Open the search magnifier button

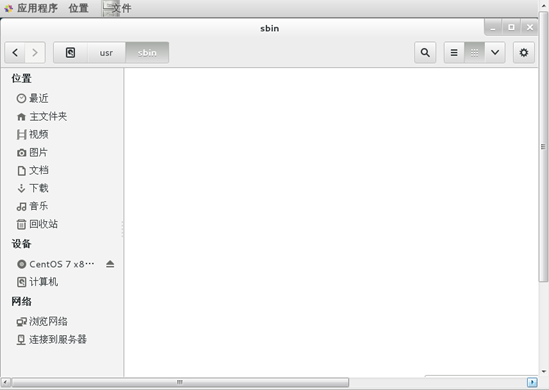pyautogui.click(x=425, y=53)
